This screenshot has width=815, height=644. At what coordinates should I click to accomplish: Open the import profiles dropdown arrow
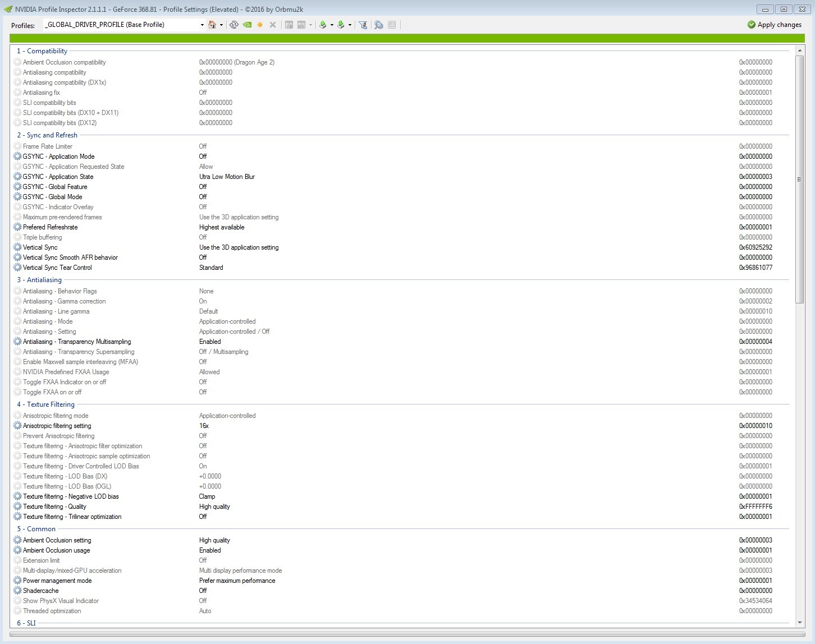coord(350,25)
